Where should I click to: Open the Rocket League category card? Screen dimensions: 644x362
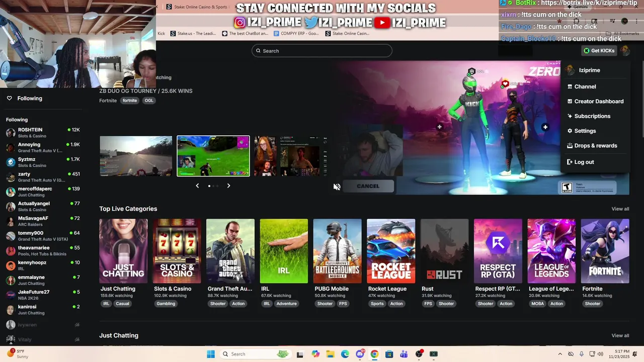pyautogui.click(x=391, y=251)
